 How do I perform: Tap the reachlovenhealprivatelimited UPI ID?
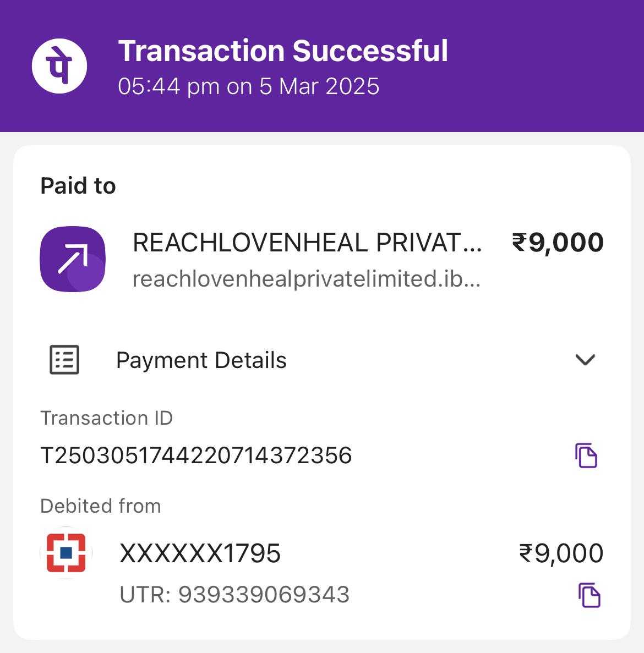tap(307, 279)
